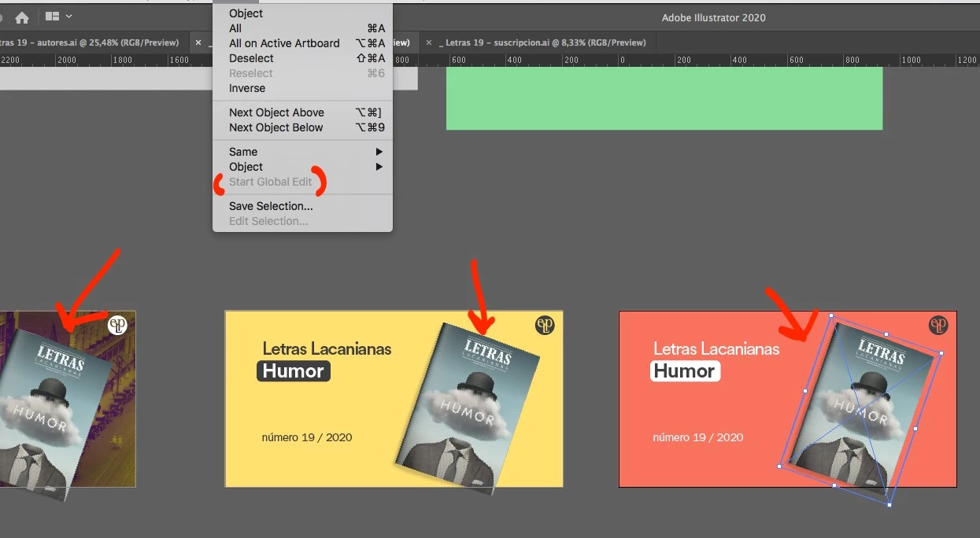The height and width of the screenshot is (538, 980).
Task: Choose Next Object Below
Action: click(302, 127)
